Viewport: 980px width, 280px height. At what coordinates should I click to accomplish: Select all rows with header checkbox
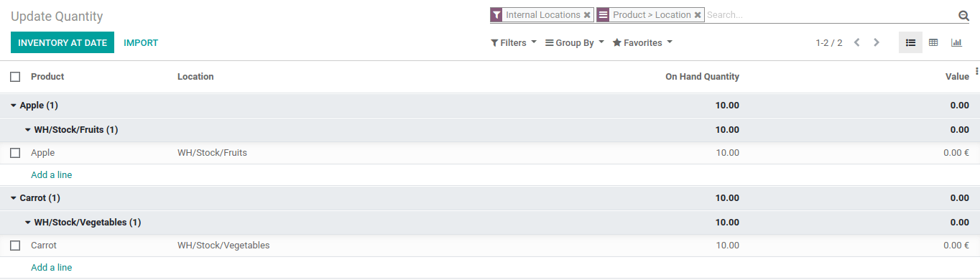pos(15,77)
